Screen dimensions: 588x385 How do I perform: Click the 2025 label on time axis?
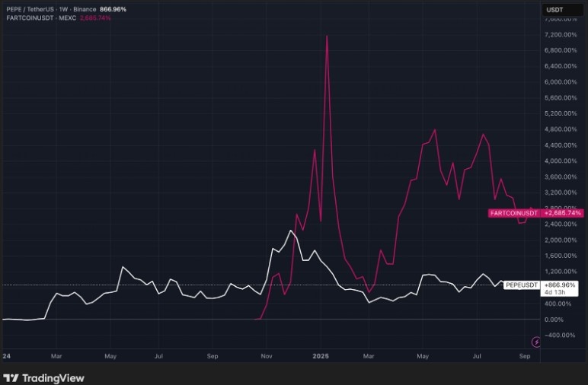(321, 356)
